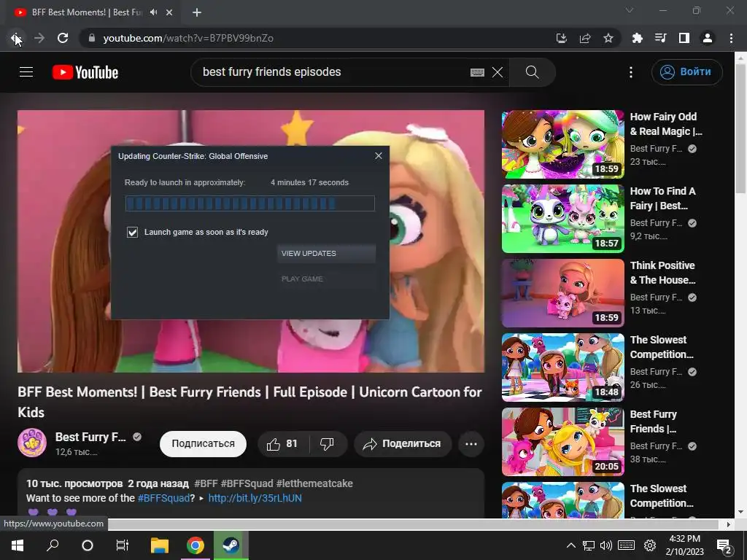
Task: Click the PLAY GAME button
Action: point(326,279)
